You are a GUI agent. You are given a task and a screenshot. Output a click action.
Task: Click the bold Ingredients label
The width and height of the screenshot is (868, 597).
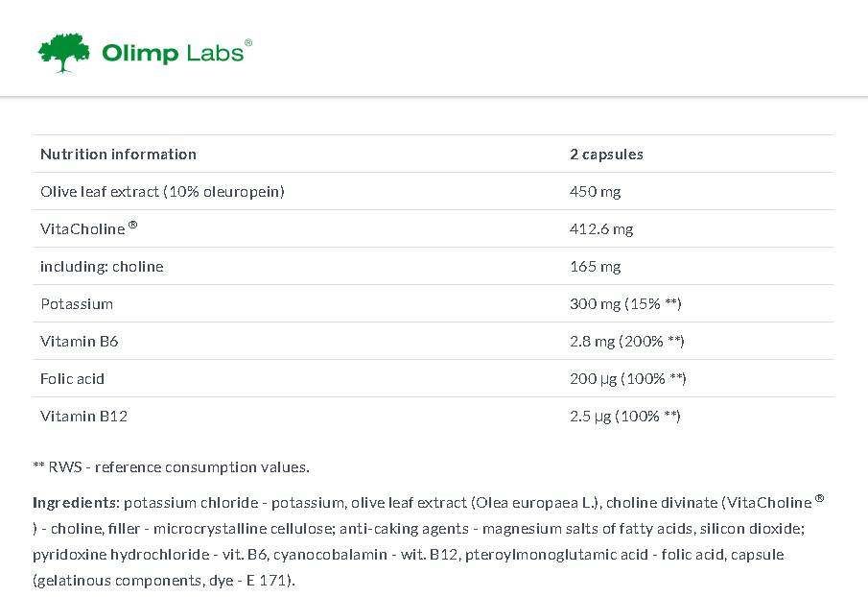(x=76, y=502)
